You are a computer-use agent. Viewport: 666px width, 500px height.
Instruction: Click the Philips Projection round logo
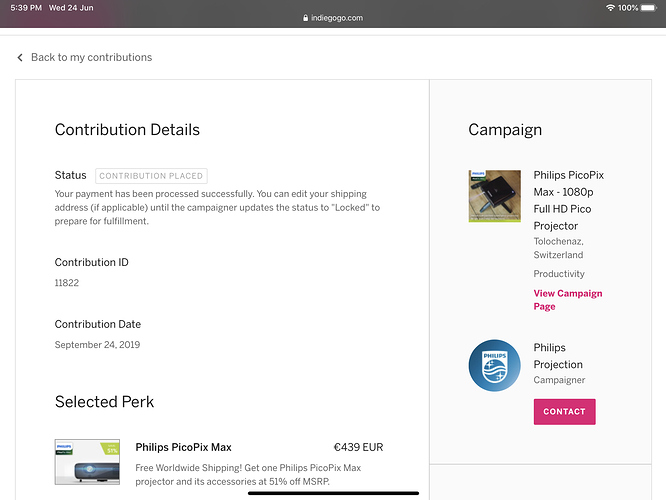494,366
